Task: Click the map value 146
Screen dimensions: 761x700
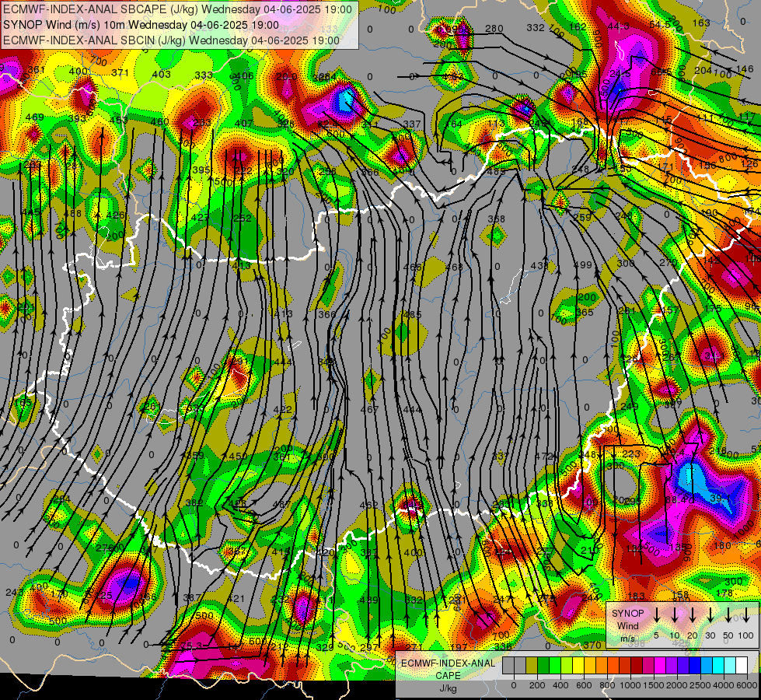Action: (745, 69)
